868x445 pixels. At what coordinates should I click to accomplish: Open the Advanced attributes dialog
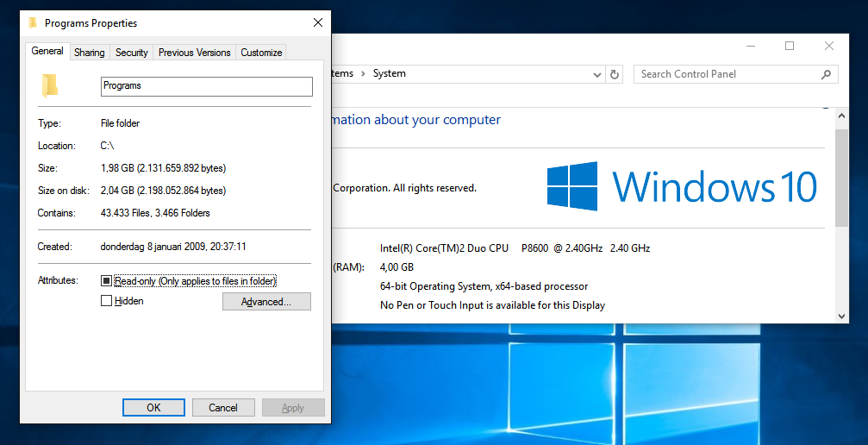point(266,302)
